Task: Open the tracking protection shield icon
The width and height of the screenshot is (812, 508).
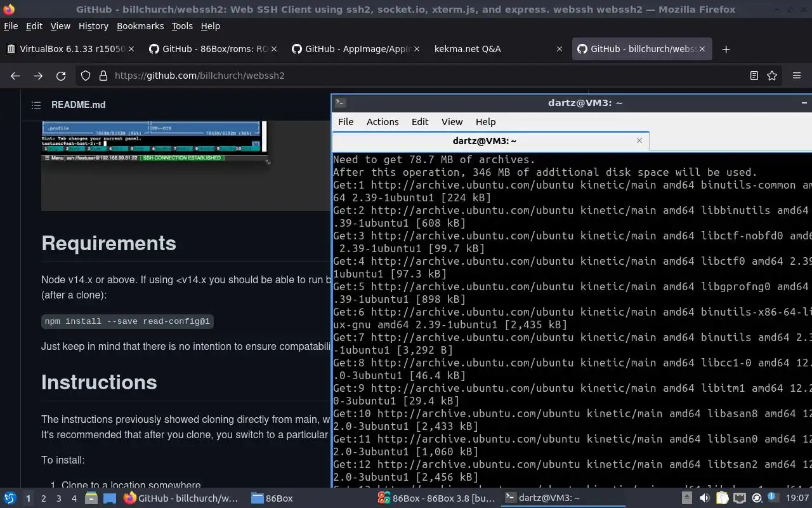Action: pyautogui.click(x=86, y=76)
